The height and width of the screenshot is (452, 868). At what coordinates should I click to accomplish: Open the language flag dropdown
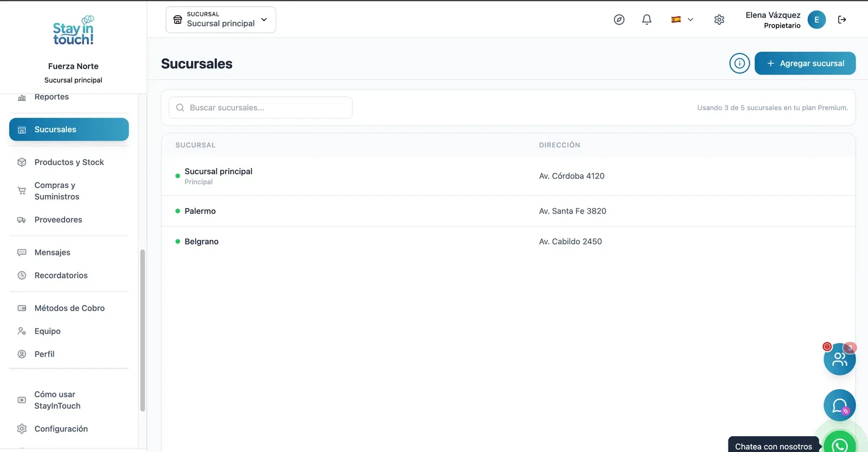tap(682, 20)
